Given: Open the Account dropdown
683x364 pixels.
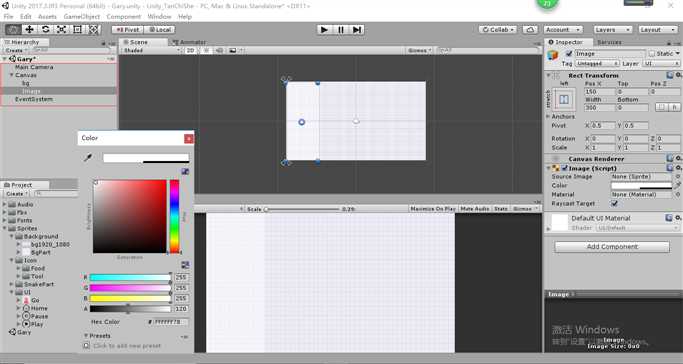Looking at the screenshot, I should (x=563, y=30).
